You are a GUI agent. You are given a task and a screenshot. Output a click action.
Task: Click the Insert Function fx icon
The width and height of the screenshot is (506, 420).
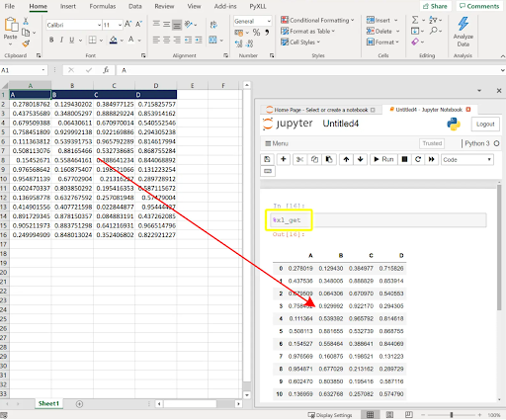pyautogui.click(x=106, y=70)
